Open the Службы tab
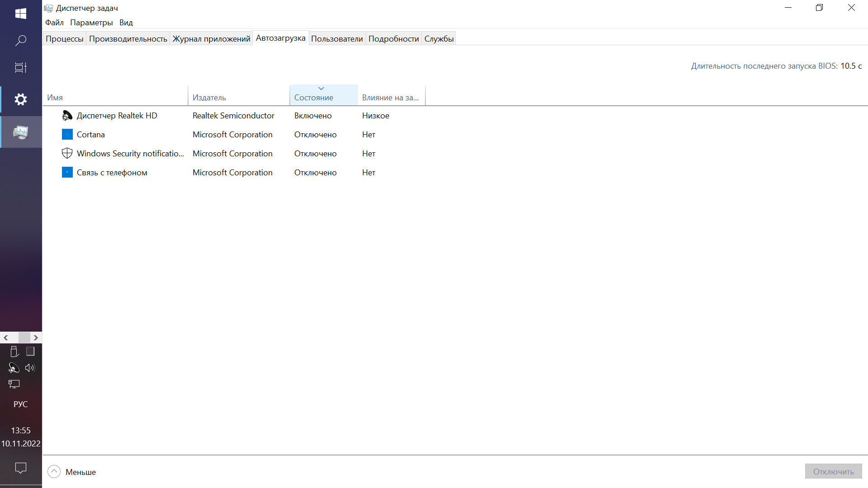This screenshot has height=488, width=868. [x=439, y=39]
